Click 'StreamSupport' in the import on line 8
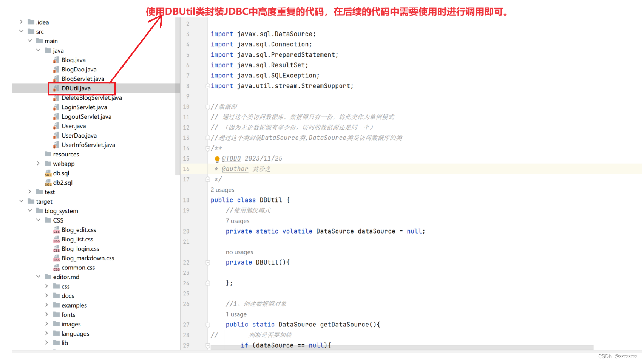Screen dimensions: 644x362 click(326, 86)
